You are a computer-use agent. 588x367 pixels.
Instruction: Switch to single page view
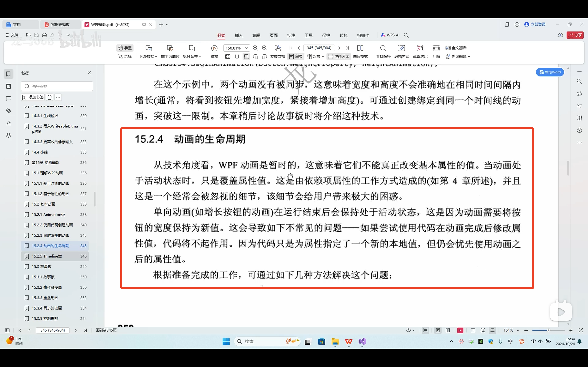point(296,56)
